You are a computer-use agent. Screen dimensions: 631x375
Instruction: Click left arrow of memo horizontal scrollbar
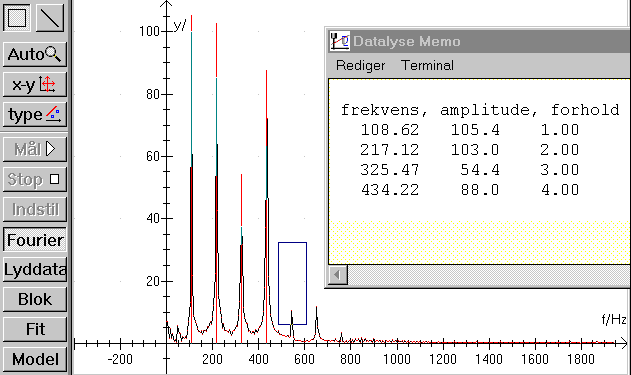[x=338, y=275]
